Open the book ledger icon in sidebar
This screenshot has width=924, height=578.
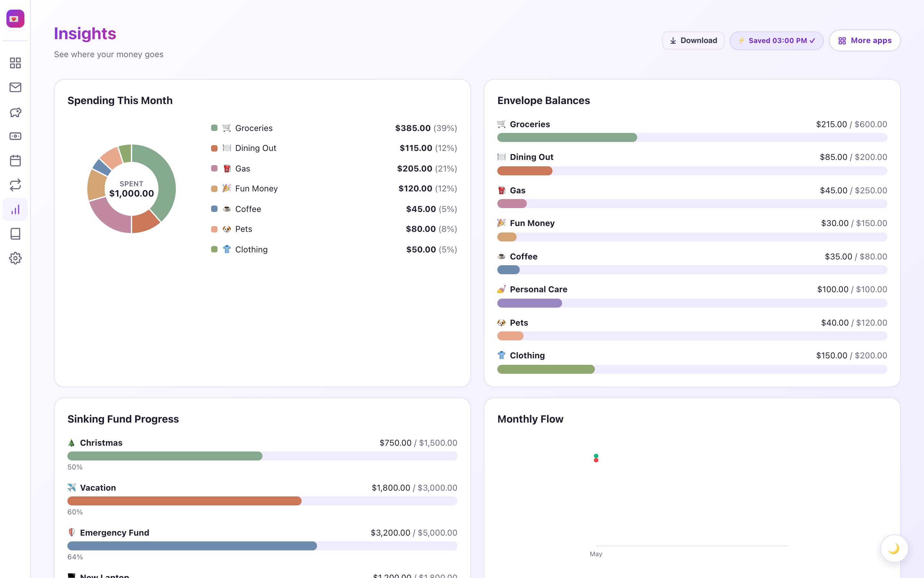click(15, 233)
